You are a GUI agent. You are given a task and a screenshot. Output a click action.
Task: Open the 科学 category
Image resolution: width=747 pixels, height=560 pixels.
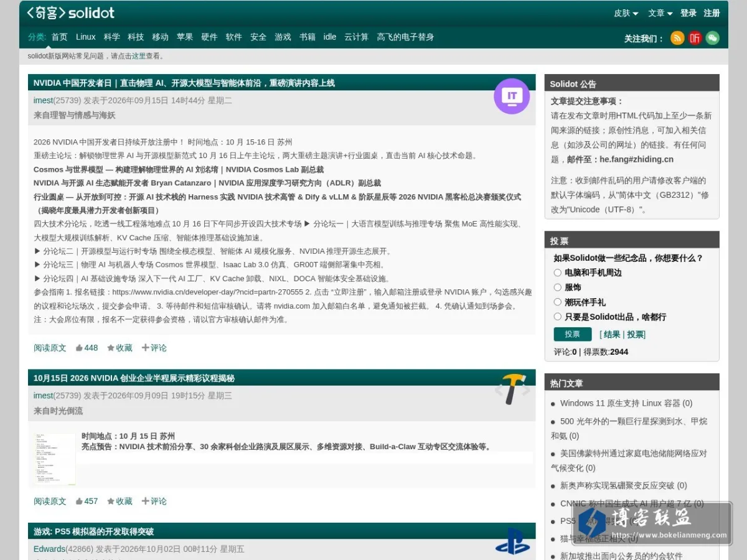click(112, 37)
